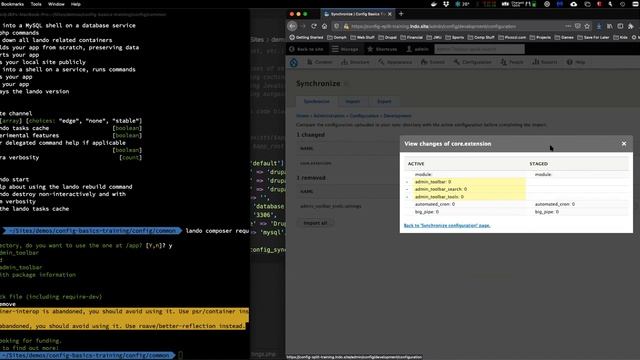Click the tracking protection shield icon
640x360 pixels.
click(336, 26)
